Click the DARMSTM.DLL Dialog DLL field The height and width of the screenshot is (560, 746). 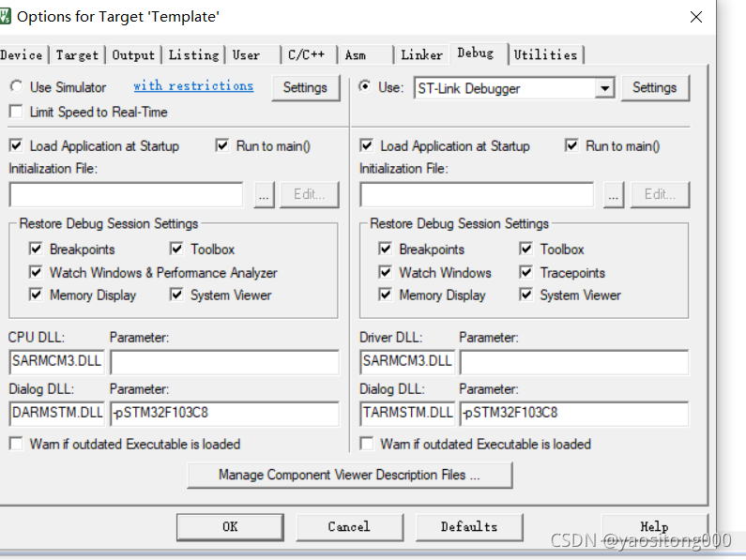click(x=56, y=413)
